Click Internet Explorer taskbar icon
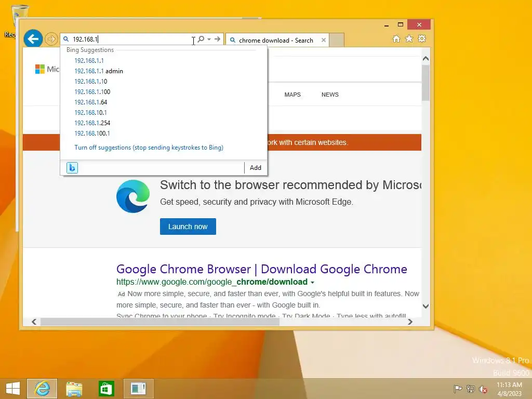The width and height of the screenshot is (532, 399). 42,389
